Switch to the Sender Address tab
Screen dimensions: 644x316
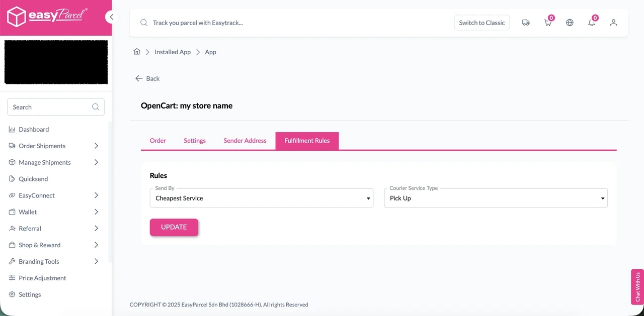pos(245,141)
